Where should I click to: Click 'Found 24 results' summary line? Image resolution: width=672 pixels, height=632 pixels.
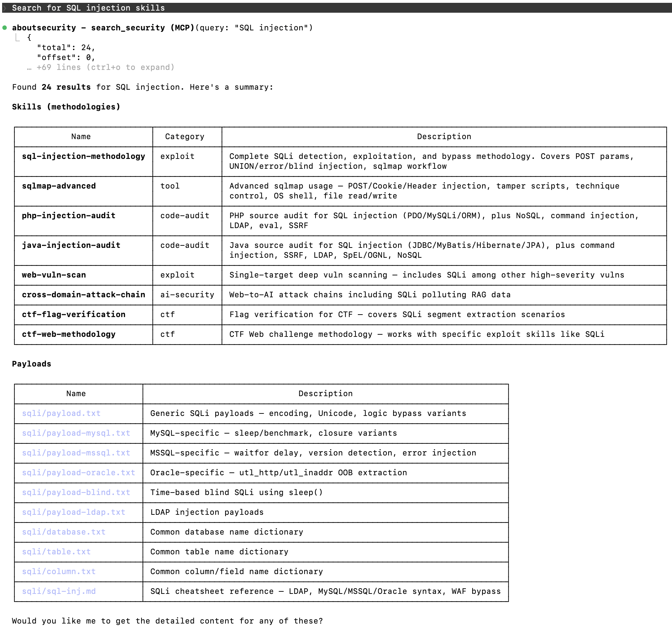[143, 87]
